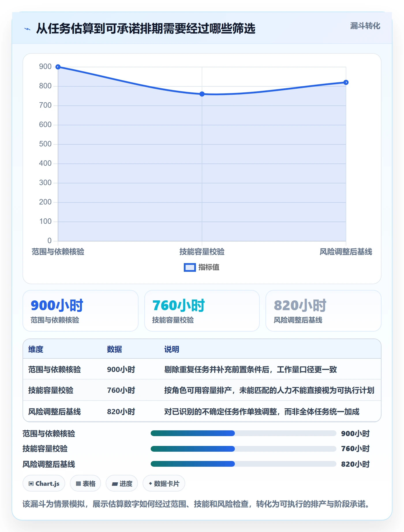This screenshot has height=532, width=404.
Task: Click the 表格 tag chip
Action: tap(85, 483)
